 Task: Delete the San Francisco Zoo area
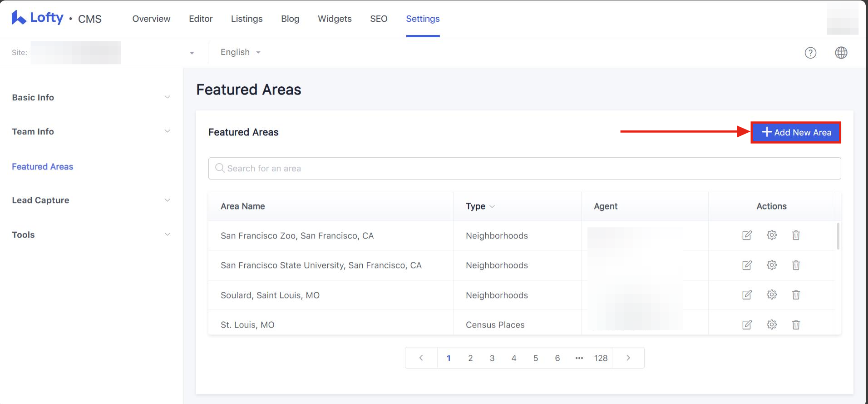tap(795, 235)
